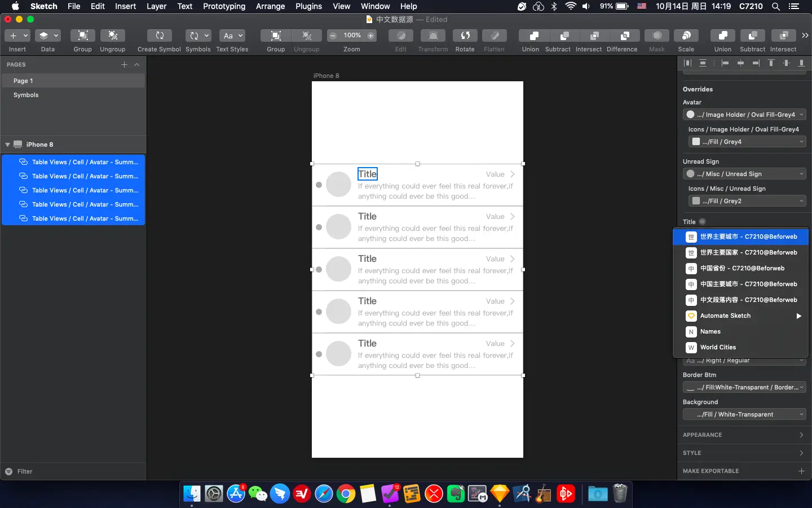Open the Insert tool in toolbar
812x508 pixels.
coord(17,36)
